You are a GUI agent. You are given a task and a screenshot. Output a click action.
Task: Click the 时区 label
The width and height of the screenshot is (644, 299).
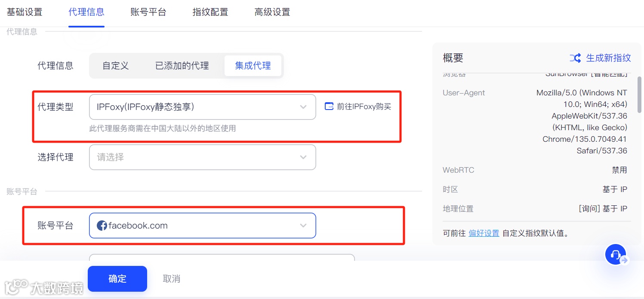coord(450,189)
